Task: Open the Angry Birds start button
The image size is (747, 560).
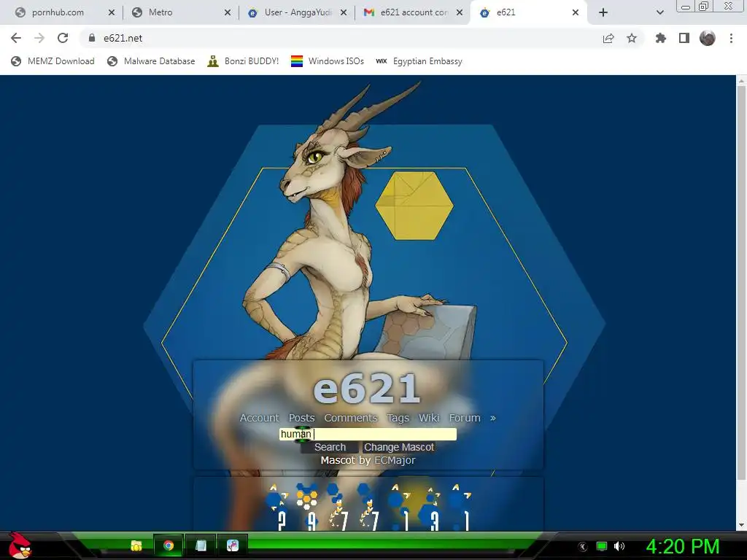Action: point(20,545)
